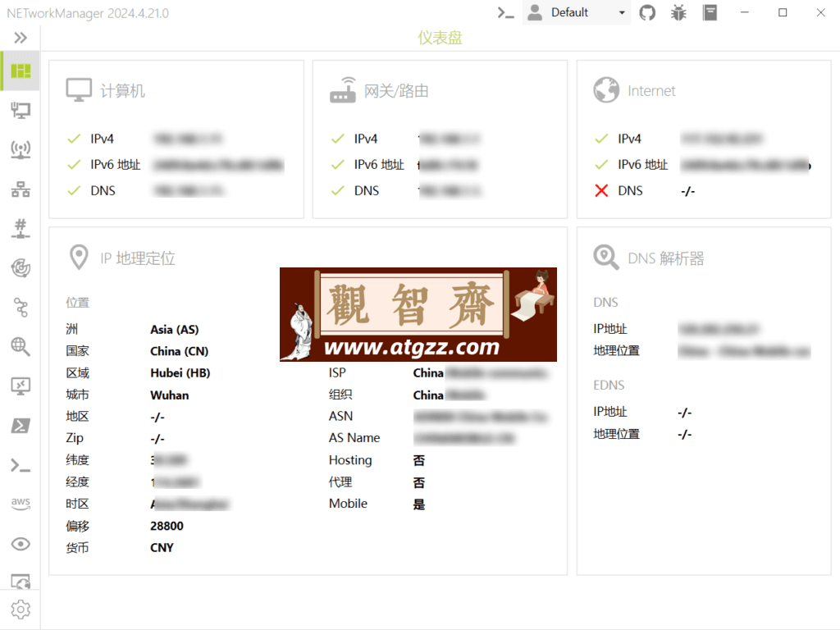Viewport: 840px width, 630px height.
Task: Click the 网关/路由 card heading
Action: [x=396, y=90]
